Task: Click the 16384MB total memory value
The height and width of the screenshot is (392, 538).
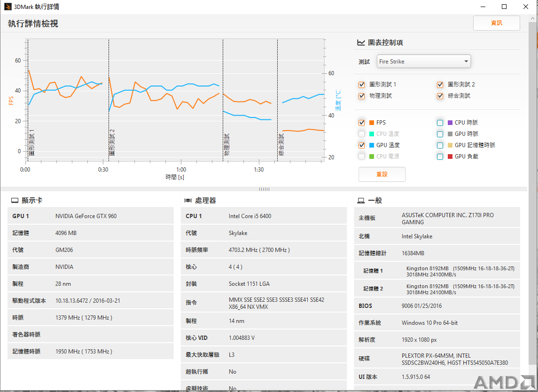Action: pos(413,253)
